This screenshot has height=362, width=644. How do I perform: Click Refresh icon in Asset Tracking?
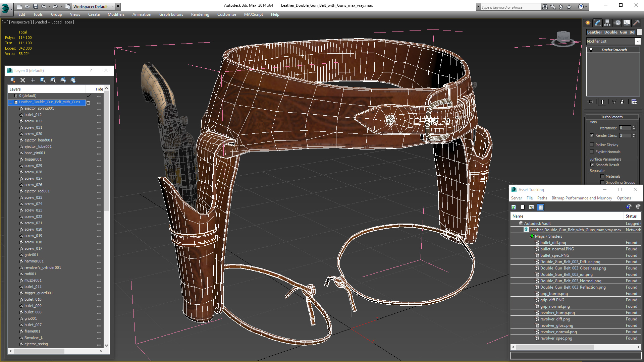(x=514, y=207)
